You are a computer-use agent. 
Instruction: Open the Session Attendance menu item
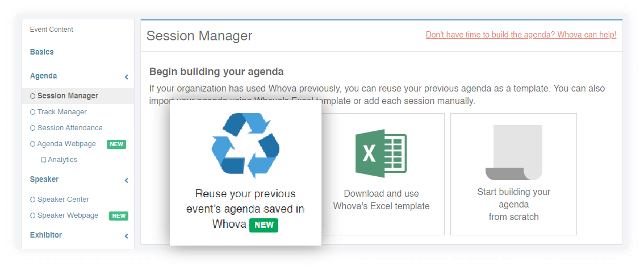(x=70, y=128)
